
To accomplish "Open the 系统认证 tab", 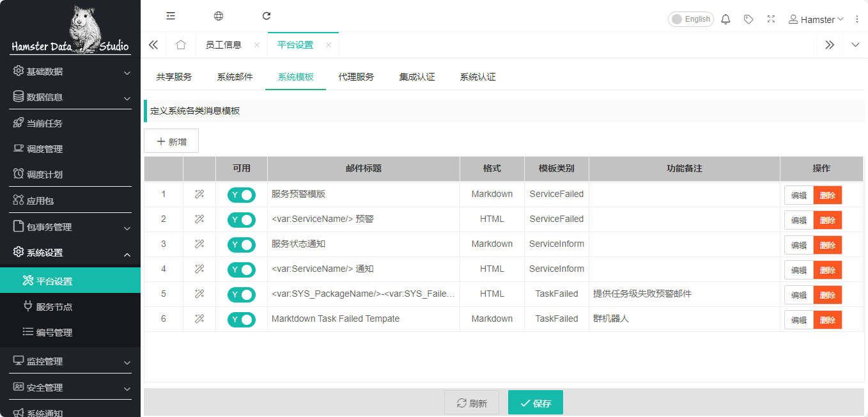I will pyautogui.click(x=477, y=77).
